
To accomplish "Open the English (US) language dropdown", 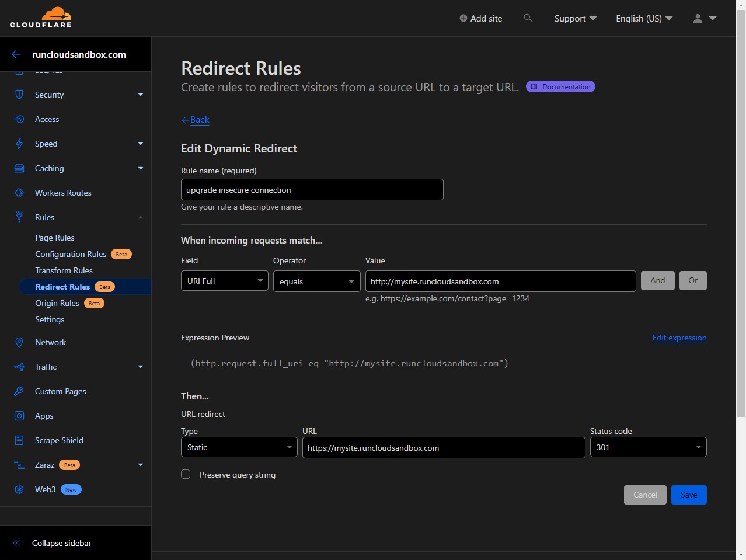I will pyautogui.click(x=644, y=18).
